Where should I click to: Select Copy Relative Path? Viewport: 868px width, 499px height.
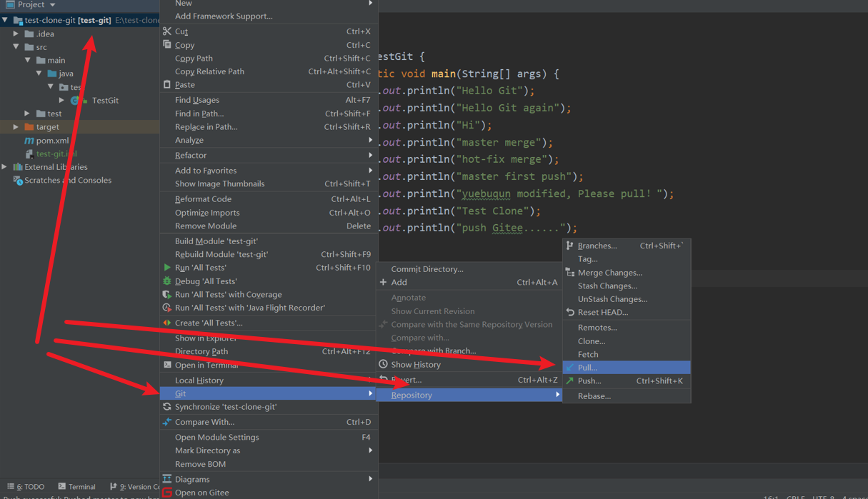(x=269, y=71)
